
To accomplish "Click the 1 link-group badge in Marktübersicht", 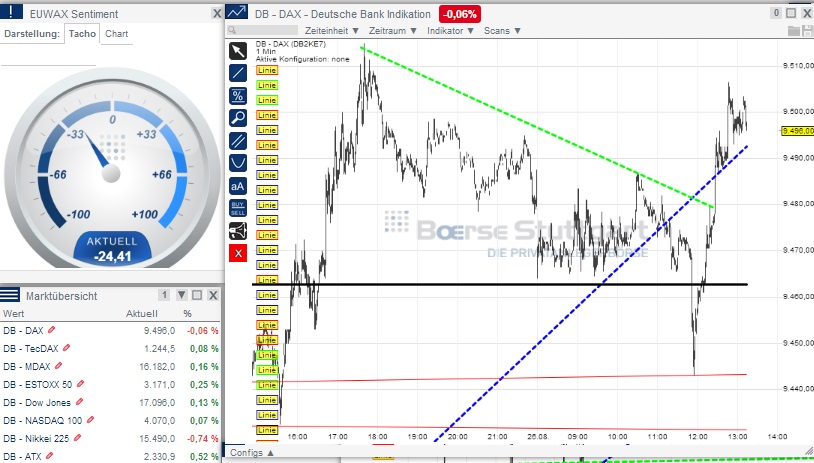I will [164, 295].
